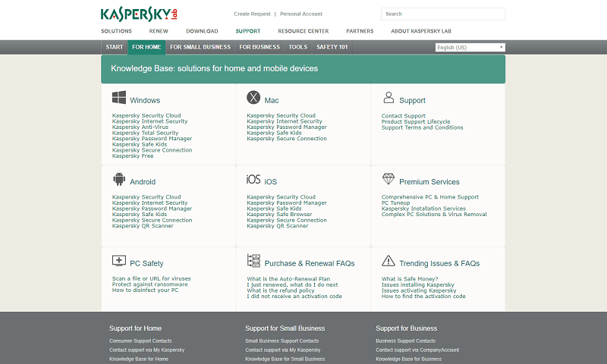This screenshot has width=607, height=364.
Task: Open Support Terms and Conditions link
Action: point(423,127)
